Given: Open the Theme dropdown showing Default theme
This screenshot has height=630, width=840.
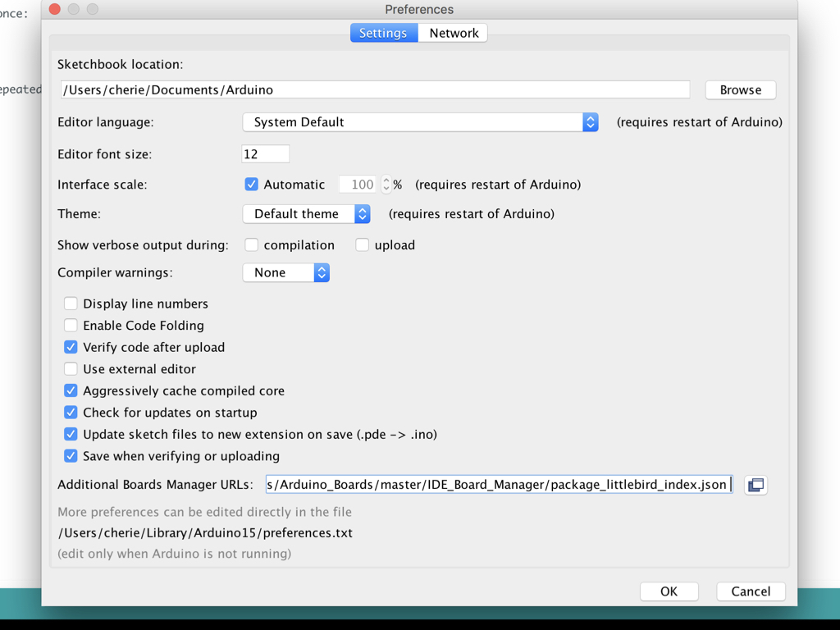Looking at the screenshot, I should [x=307, y=214].
